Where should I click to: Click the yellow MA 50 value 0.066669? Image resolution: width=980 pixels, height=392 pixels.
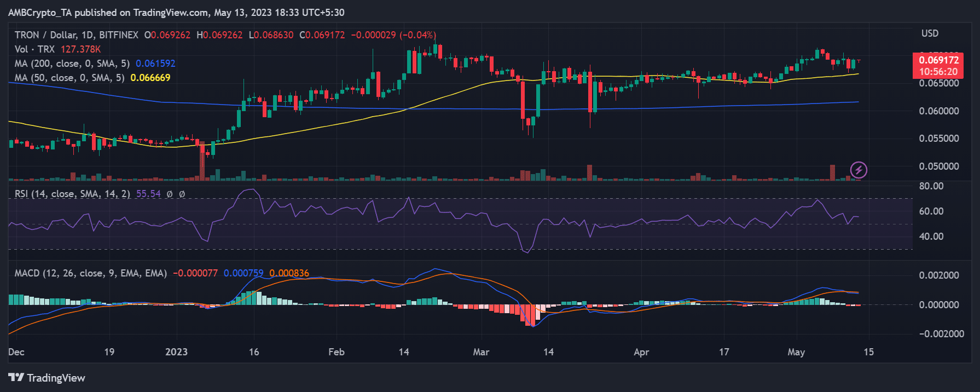(150, 78)
